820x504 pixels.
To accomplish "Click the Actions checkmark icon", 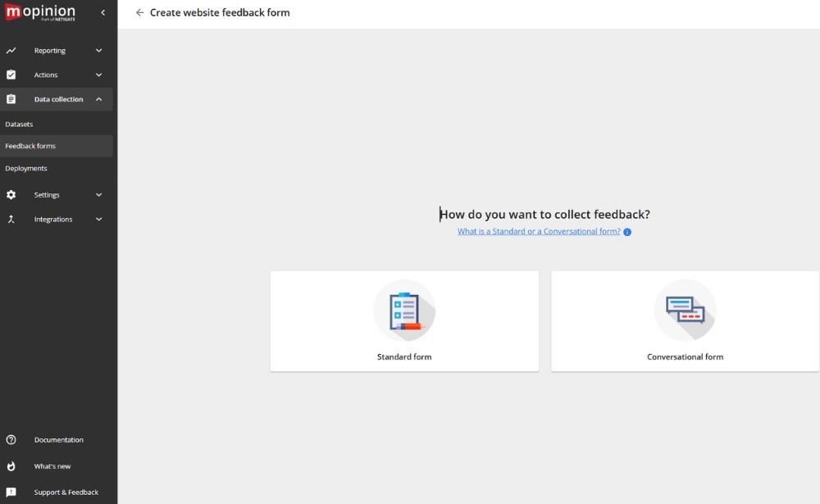I will click(10, 75).
